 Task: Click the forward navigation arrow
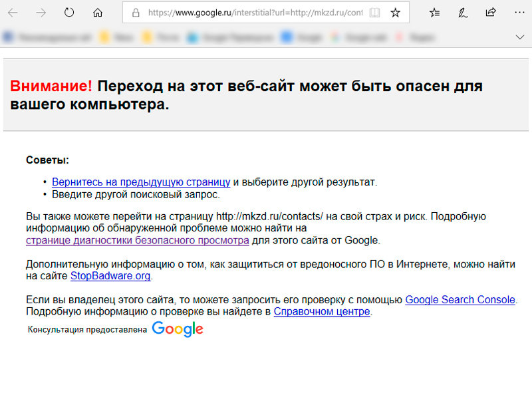41,13
